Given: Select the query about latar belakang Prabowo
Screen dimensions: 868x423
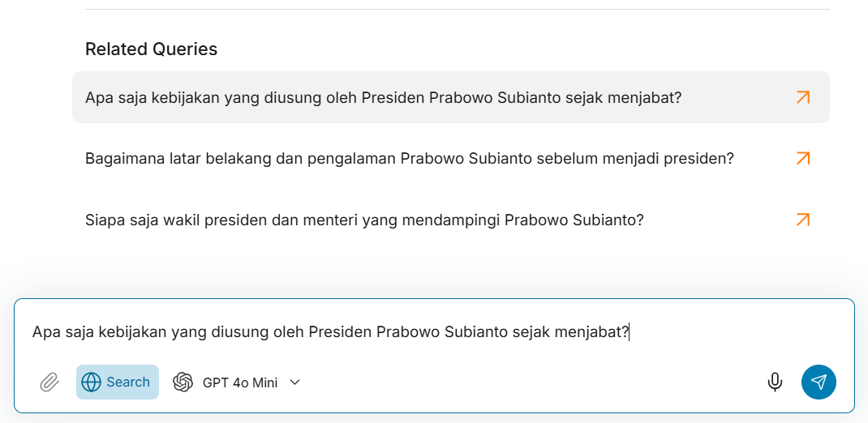Looking at the screenshot, I should coord(409,159).
